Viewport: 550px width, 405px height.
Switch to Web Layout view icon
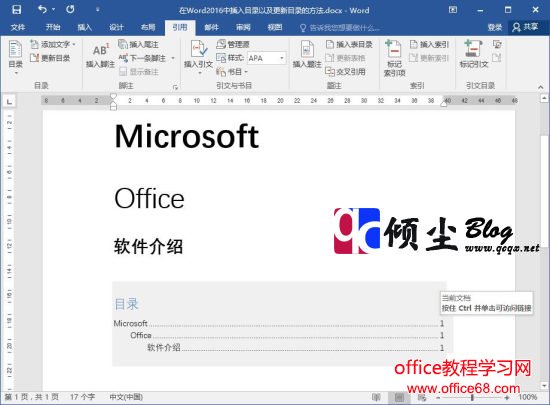(x=422, y=397)
